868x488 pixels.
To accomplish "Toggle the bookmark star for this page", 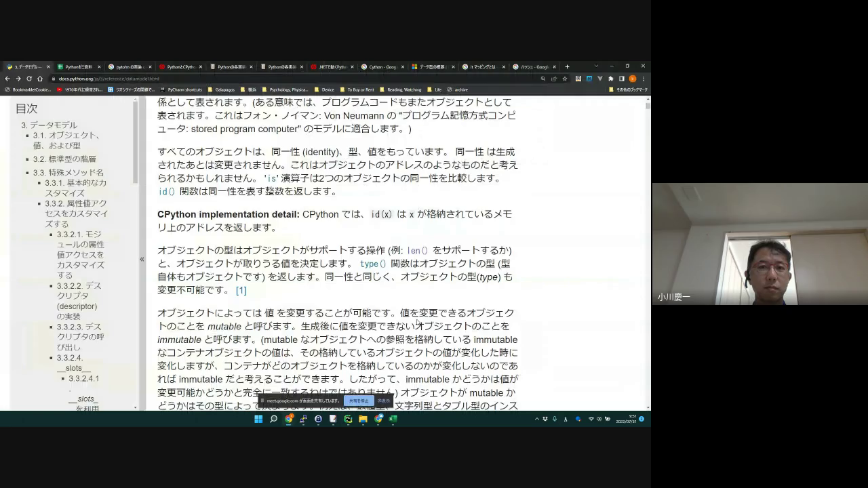I will coord(565,79).
